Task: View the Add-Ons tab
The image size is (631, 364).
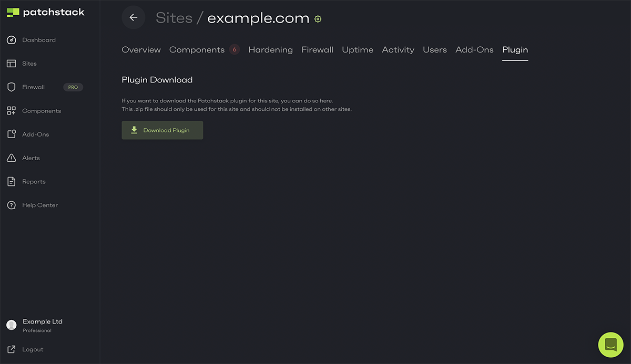Action: [x=475, y=50]
